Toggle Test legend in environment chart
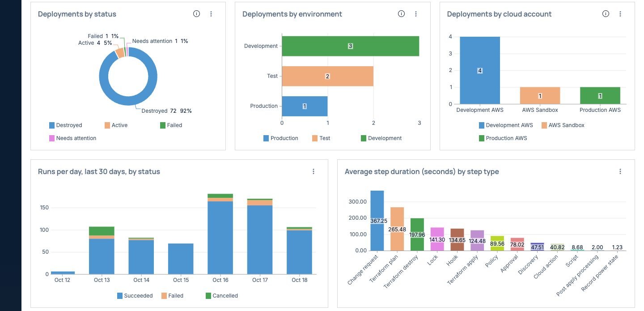Viewport: 644px width, 311px height. 321,138
